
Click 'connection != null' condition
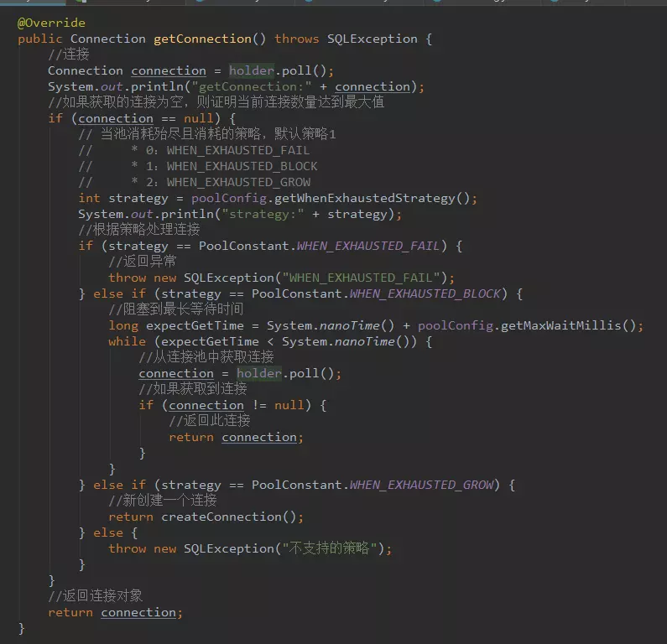tap(237, 405)
